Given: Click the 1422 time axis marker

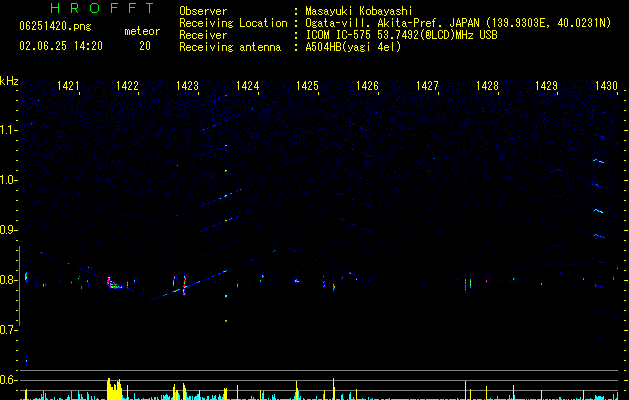Looking at the screenshot, I should tap(127, 85).
